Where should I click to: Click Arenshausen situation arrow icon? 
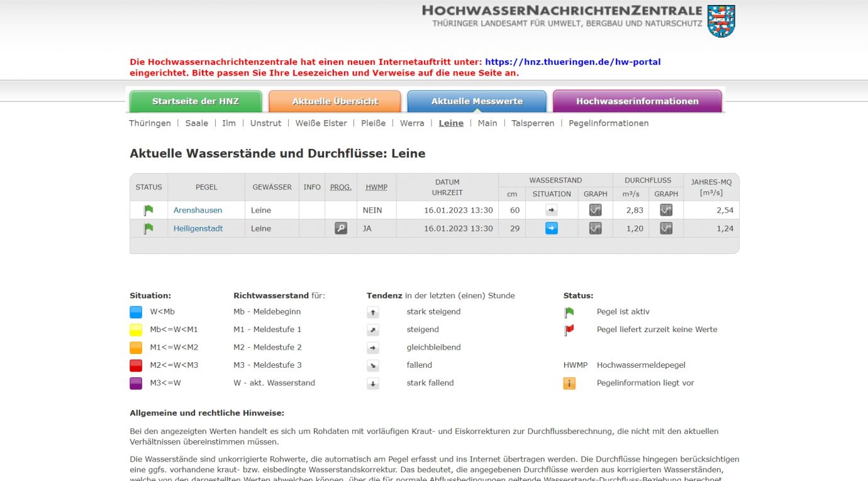(552, 210)
